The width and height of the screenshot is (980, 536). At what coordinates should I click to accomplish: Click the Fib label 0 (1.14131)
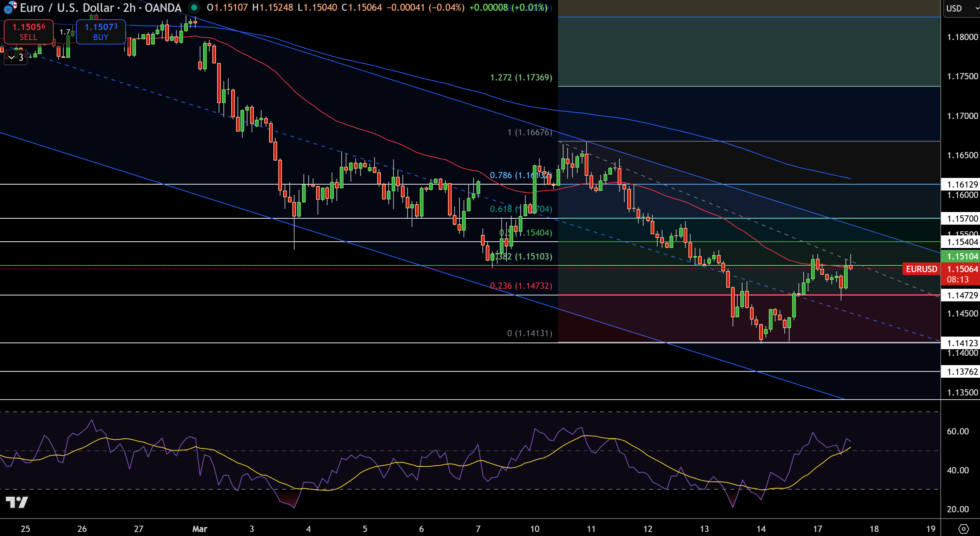[x=529, y=333]
